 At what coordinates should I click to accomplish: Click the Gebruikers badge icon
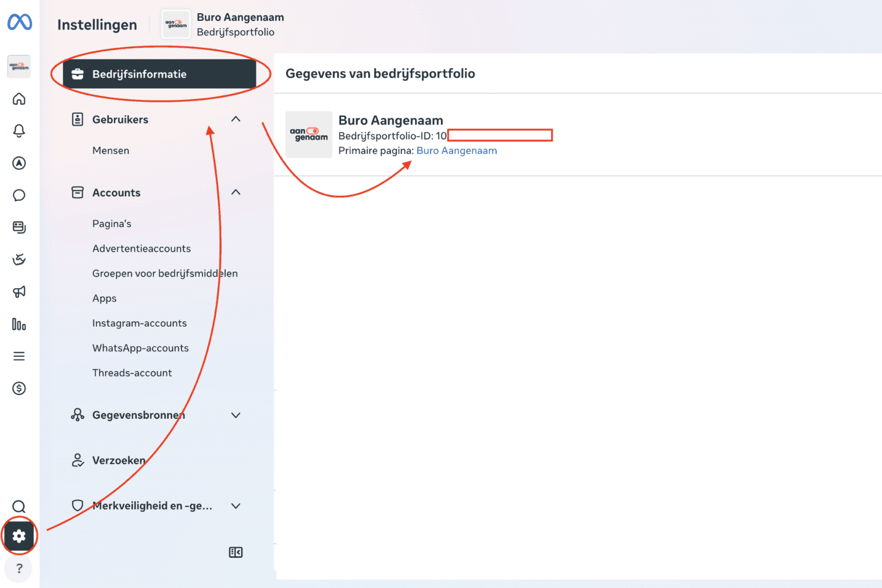(78, 119)
